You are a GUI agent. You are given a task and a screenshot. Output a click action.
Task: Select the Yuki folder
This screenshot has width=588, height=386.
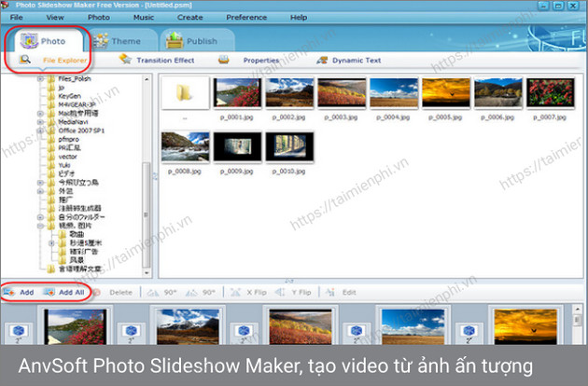pos(64,165)
